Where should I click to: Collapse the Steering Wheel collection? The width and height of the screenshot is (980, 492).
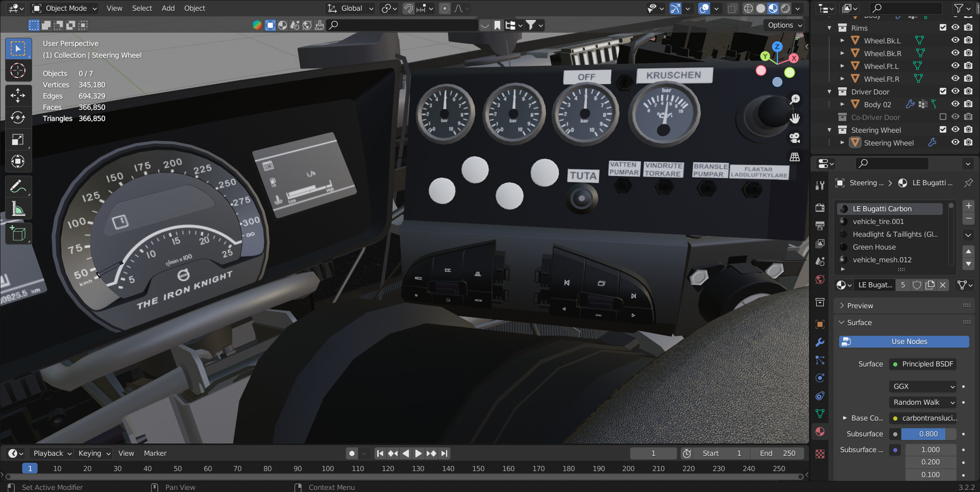(829, 130)
